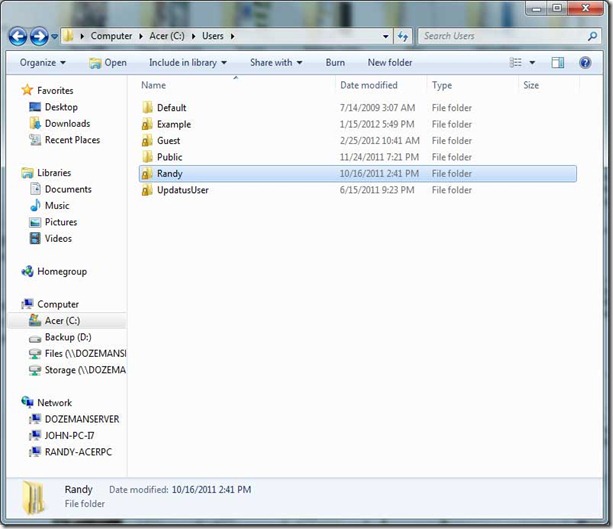Select the Guest folder
The height and width of the screenshot is (529, 613).
click(168, 141)
